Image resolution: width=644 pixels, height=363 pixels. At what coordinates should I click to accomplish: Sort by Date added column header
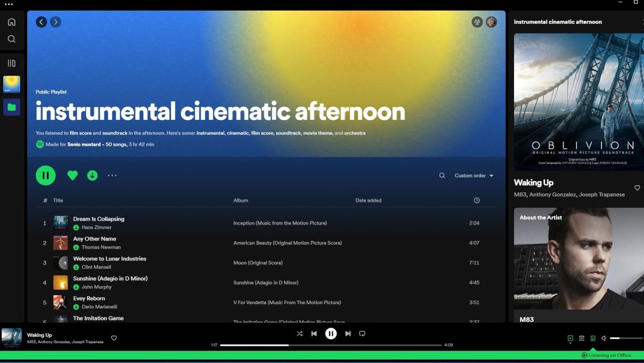click(x=369, y=200)
